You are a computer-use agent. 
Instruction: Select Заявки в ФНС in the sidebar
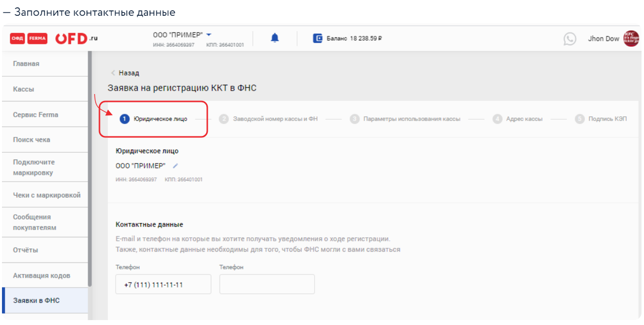44,300
